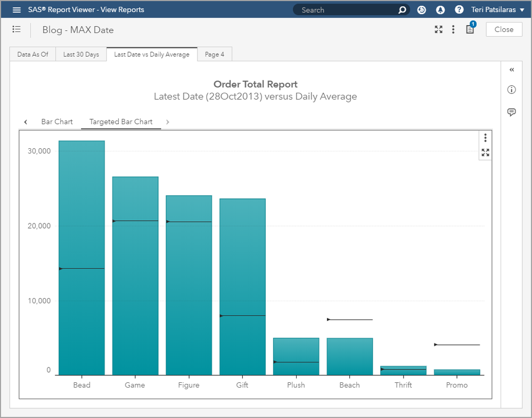532x418 pixels.
Task: Collapse the right side pane
Action: click(512, 70)
